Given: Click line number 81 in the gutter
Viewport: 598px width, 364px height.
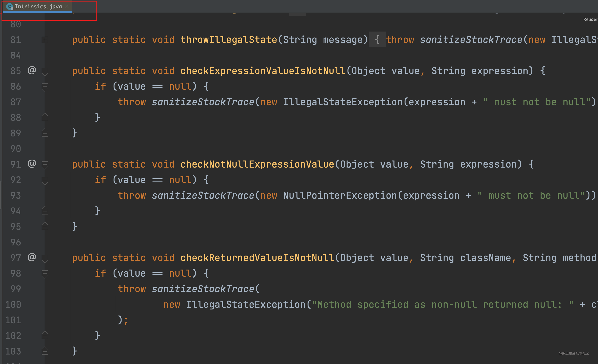Looking at the screenshot, I should tap(16, 40).
